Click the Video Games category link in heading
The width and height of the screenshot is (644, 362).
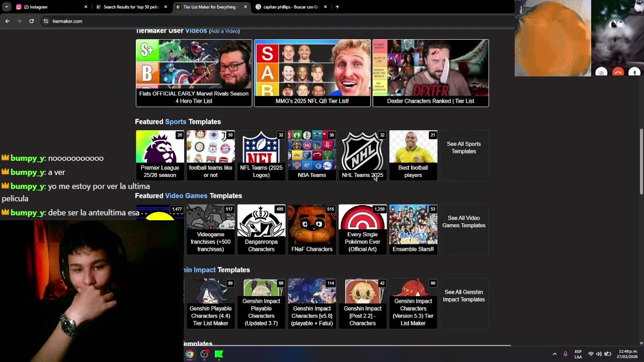pyautogui.click(x=186, y=196)
